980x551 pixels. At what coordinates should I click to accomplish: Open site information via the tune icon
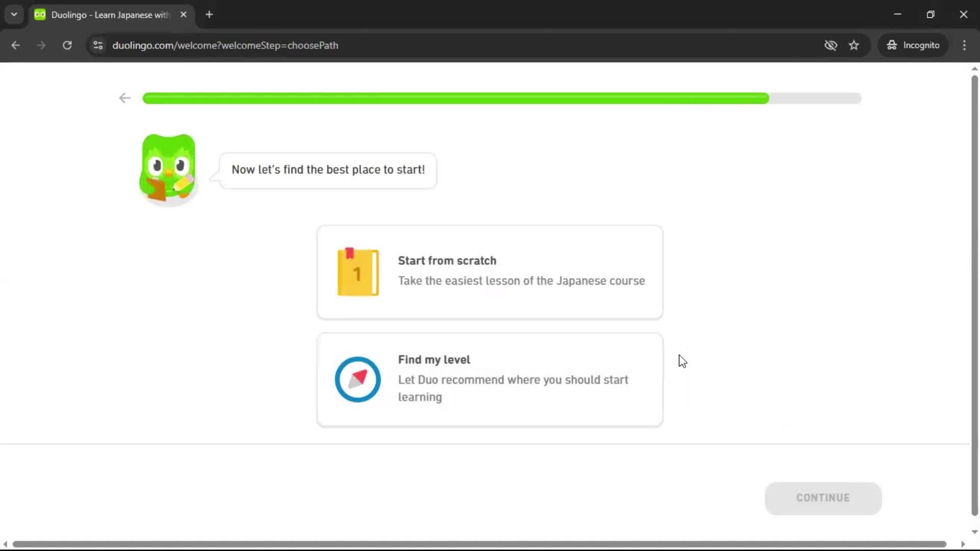point(98,45)
